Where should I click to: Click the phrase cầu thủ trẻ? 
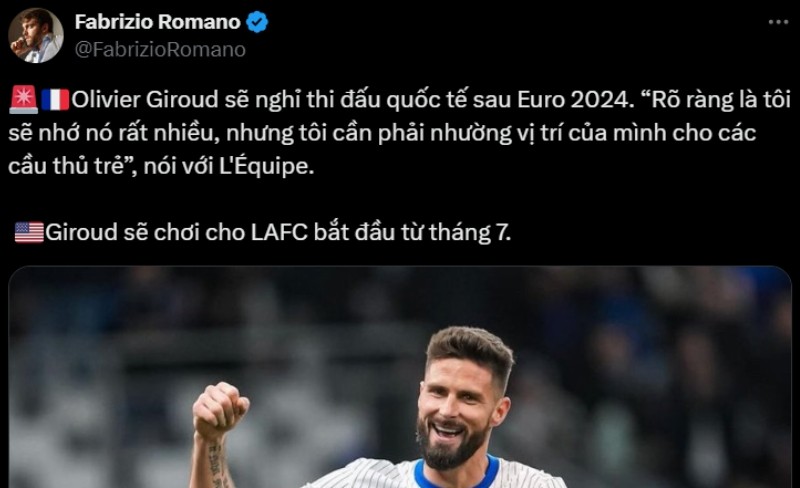[66, 166]
